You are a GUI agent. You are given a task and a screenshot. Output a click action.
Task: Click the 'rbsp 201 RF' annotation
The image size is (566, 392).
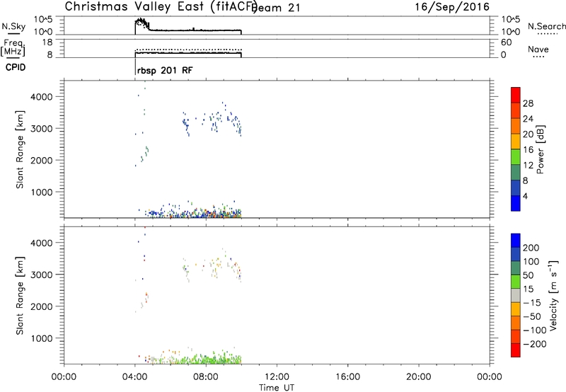coord(165,70)
